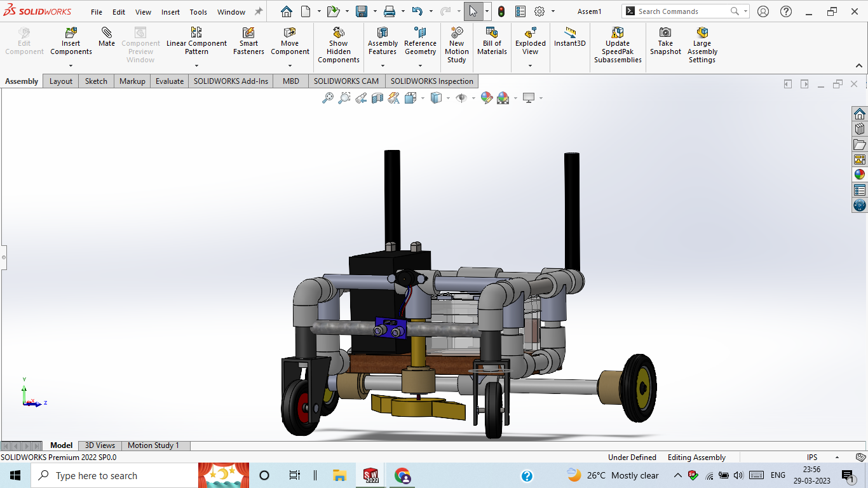
Task: Switch to the SOLIDWORKS CAM tab
Action: [346, 81]
